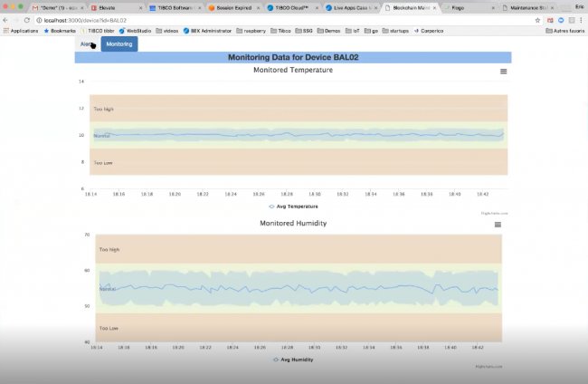Open the Monitored Humidity chart hamburger menu
The width and height of the screenshot is (588, 384).
coord(498,225)
